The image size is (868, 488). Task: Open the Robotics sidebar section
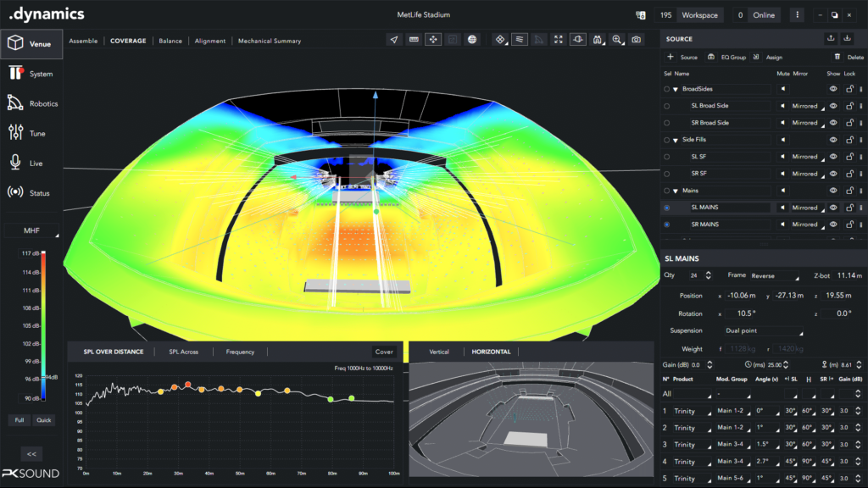[x=31, y=103]
